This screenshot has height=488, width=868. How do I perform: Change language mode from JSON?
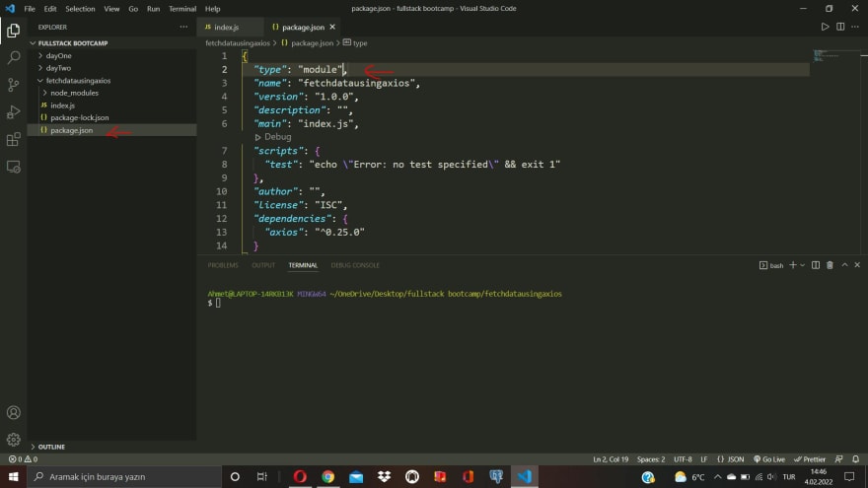[730, 459]
